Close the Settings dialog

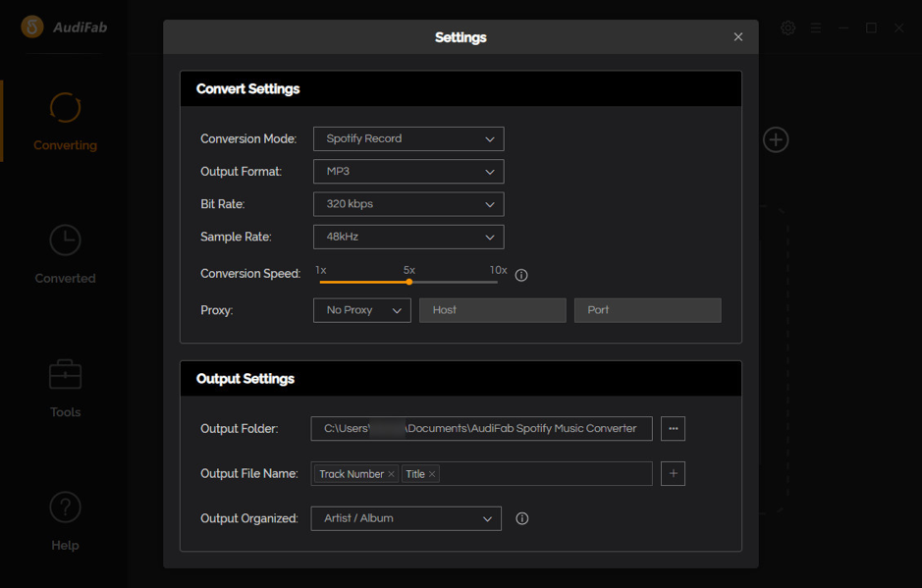738,37
